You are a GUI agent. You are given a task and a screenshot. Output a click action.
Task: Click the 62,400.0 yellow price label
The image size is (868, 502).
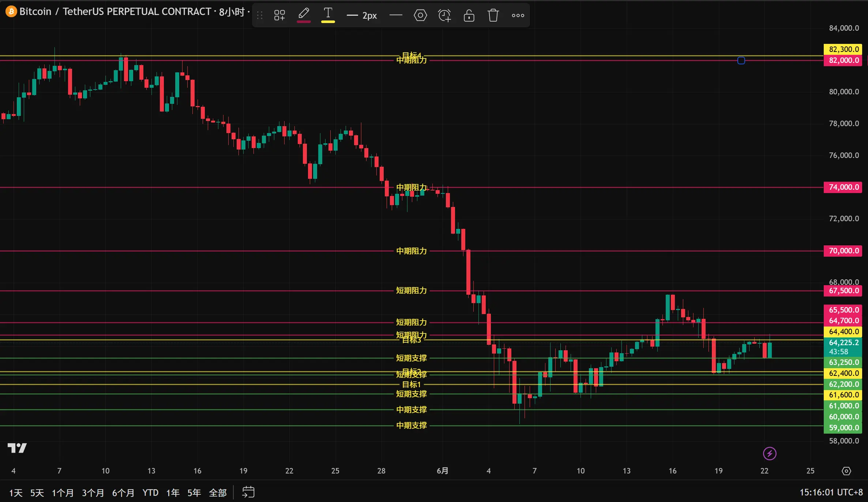pos(843,373)
